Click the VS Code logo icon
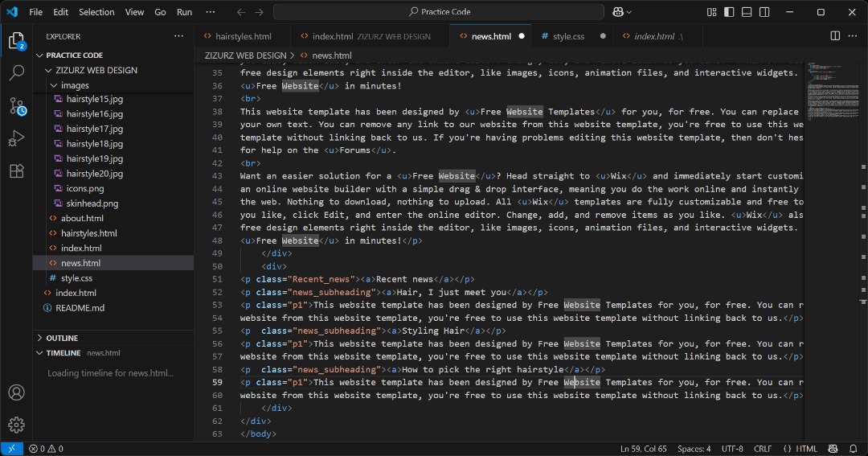 tap(11, 11)
